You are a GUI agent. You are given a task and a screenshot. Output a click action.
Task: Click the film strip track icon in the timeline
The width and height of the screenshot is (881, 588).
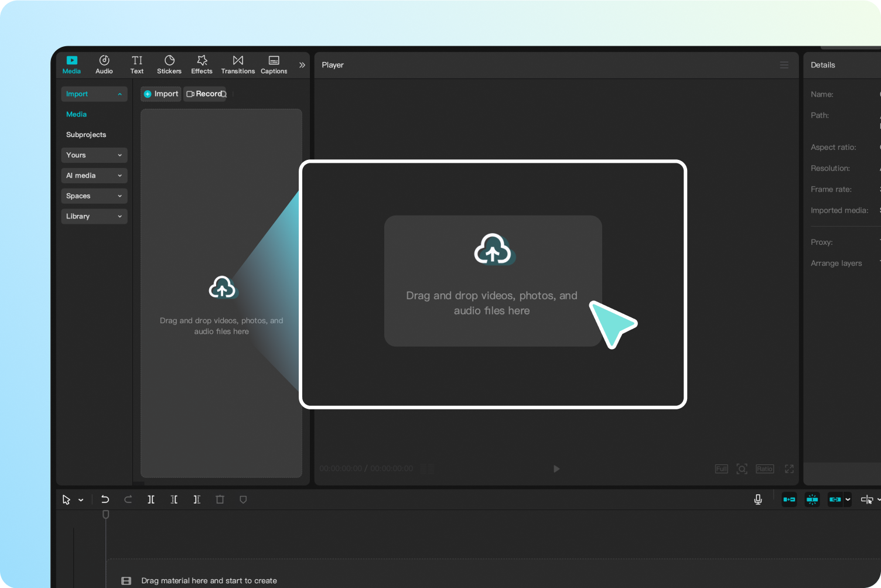click(126, 581)
